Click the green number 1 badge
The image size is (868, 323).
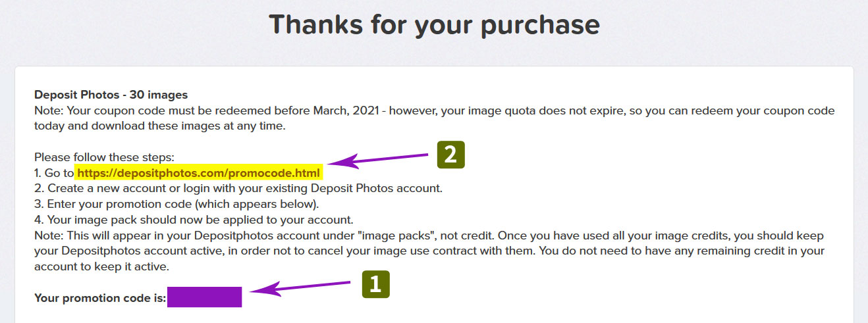[375, 284]
